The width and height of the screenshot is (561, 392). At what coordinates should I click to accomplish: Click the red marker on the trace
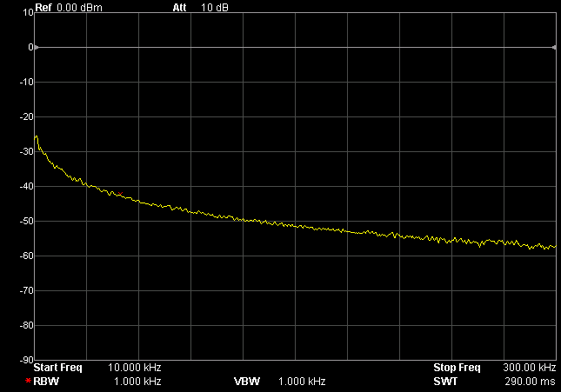[120, 194]
